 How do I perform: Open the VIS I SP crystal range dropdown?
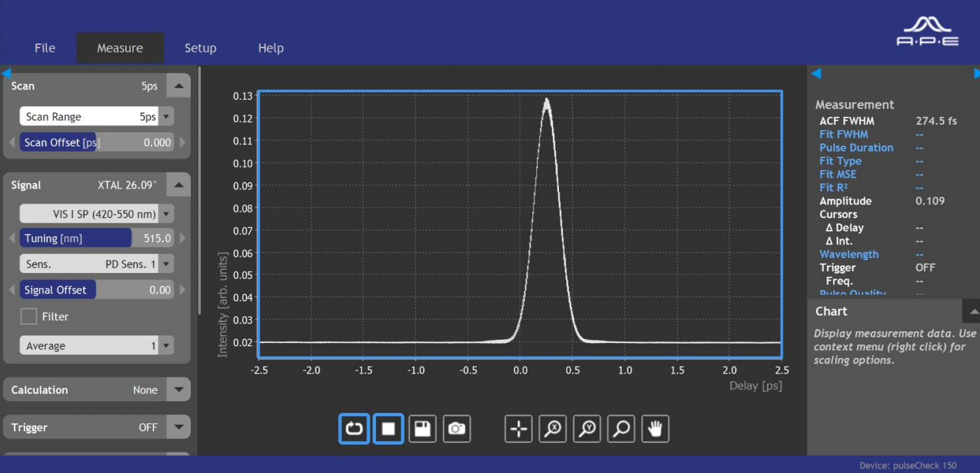pos(167,214)
